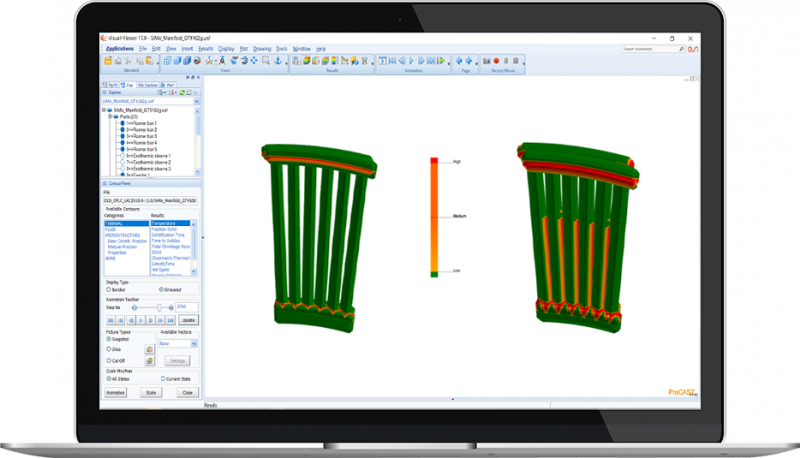
Task: Choose Current State for scale min/max
Action: 163,379
